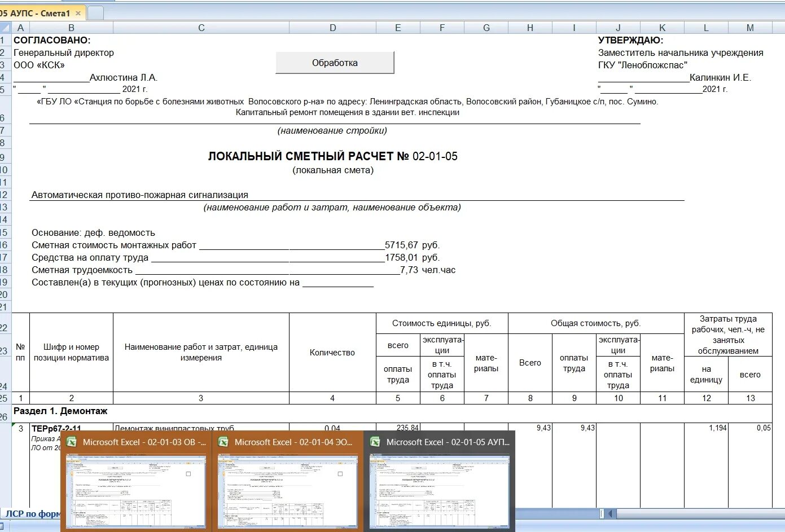The height and width of the screenshot is (532, 785).
Task: Click the 'УТВЕРЖДАЮ:' cell
Action: [631, 40]
